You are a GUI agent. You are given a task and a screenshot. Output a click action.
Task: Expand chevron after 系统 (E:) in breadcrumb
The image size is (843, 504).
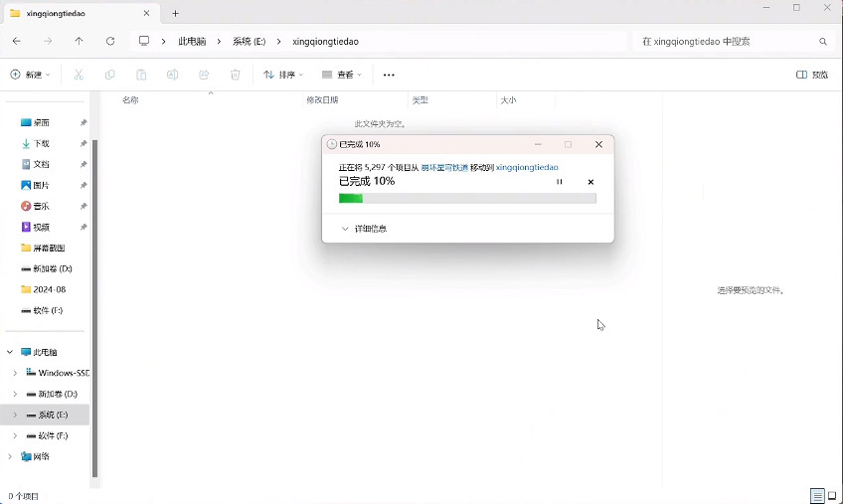(278, 42)
